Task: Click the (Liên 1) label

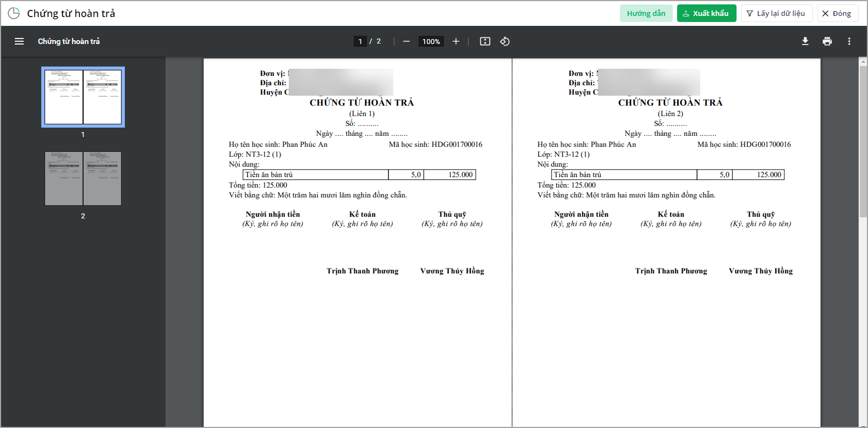Action: (x=362, y=114)
